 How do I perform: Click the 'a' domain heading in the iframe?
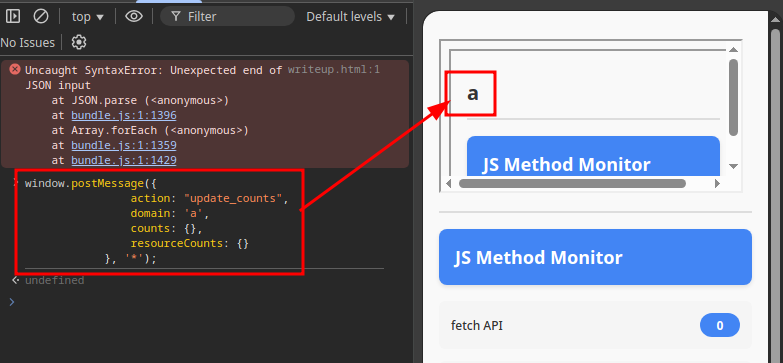click(x=472, y=93)
